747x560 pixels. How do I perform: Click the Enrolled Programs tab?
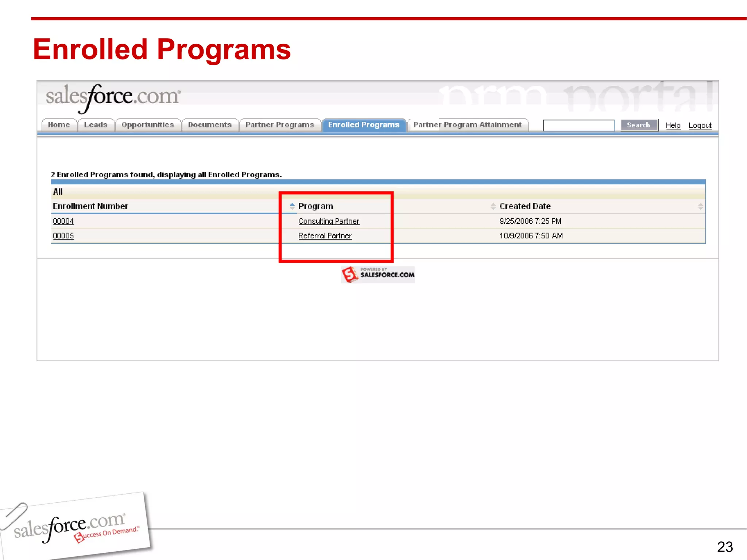pos(364,125)
